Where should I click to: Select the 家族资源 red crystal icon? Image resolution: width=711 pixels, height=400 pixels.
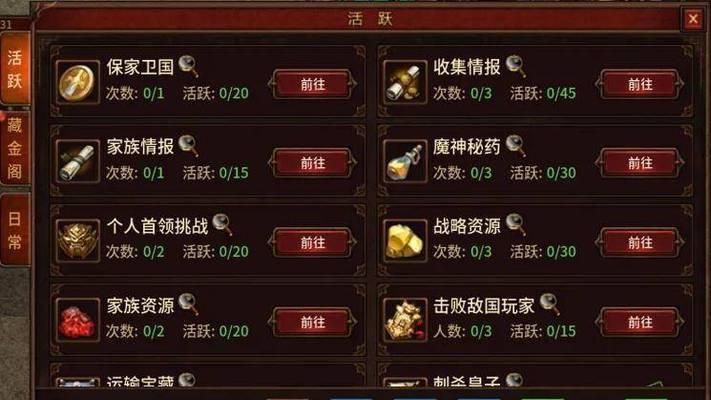(78, 320)
